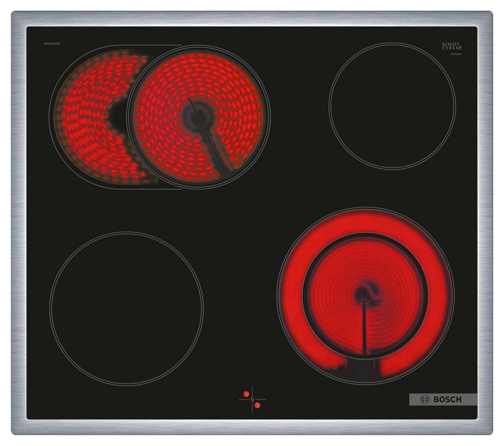This screenshot has height=446, width=504.
Task: Click the Bosch circular logo emblem
Action: (425, 399)
